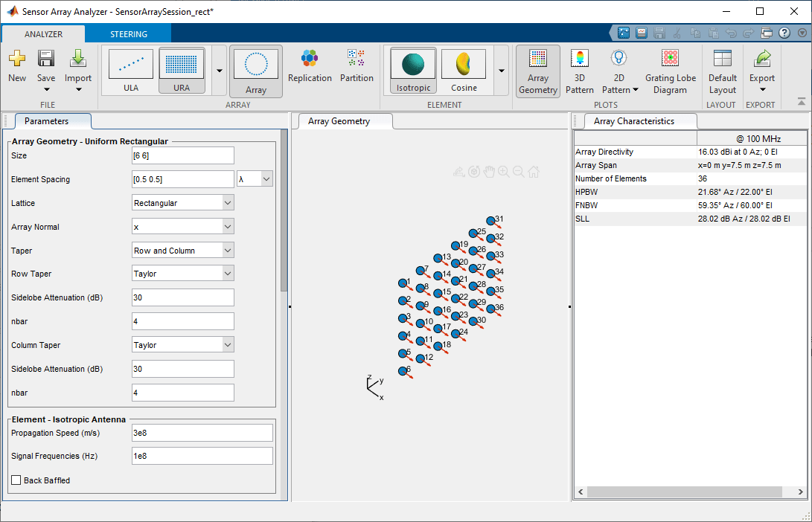The height and width of the screenshot is (522, 812).
Task: Change the Array Normal axis dropdown
Action: tap(182, 226)
